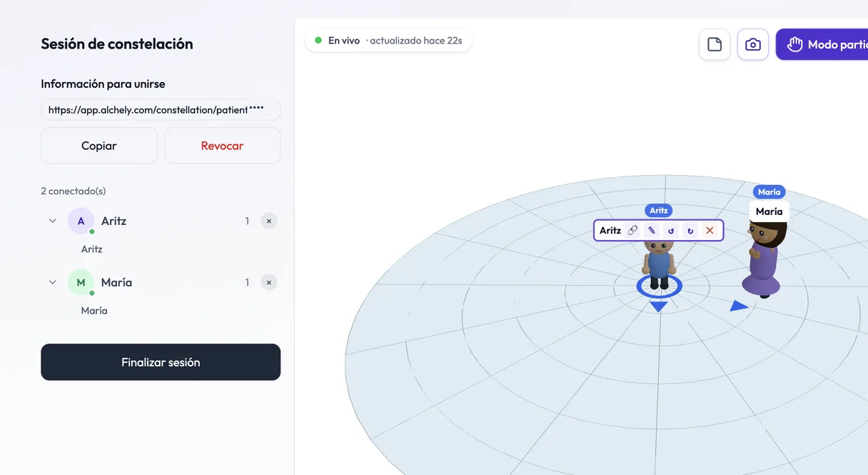Screen dimensions: 868x475
Task: Click the figure count in Aritz's row
Action: pyautogui.click(x=247, y=221)
